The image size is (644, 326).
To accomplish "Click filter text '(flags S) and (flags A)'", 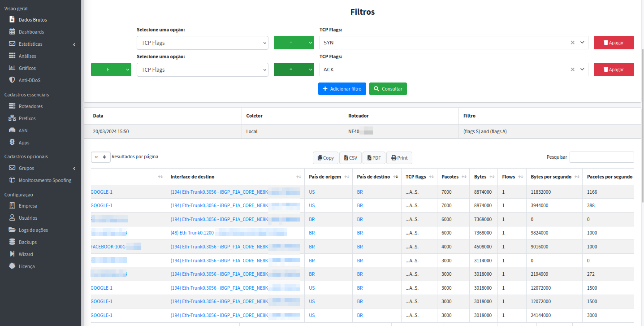I will (x=485, y=132).
